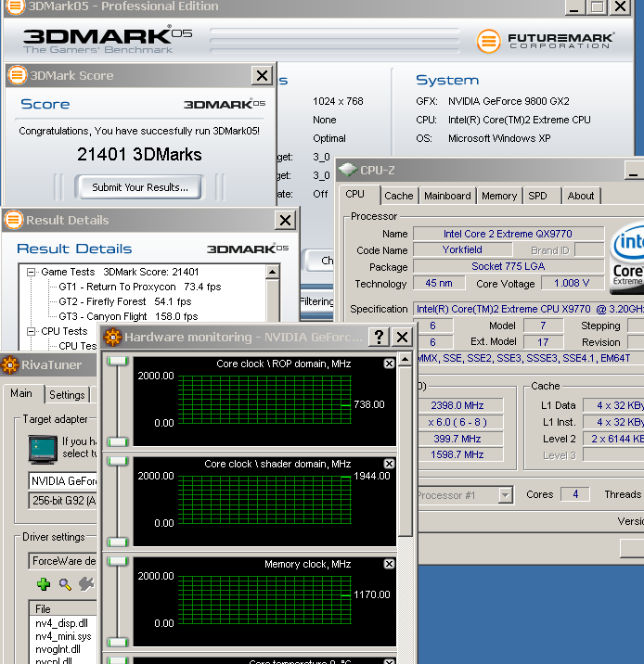Image resolution: width=644 pixels, height=664 pixels.
Task: Click the 2398.0 MHz core speed value
Action: pyautogui.click(x=457, y=405)
